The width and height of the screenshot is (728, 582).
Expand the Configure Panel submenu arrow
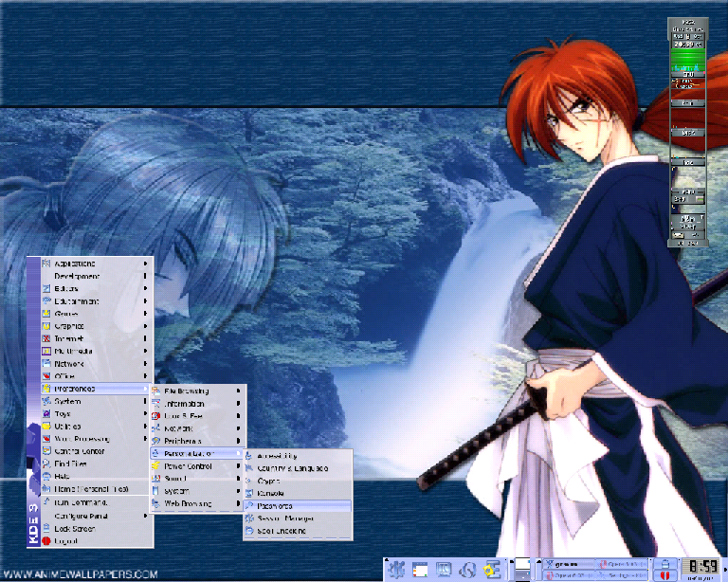pos(145,516)
